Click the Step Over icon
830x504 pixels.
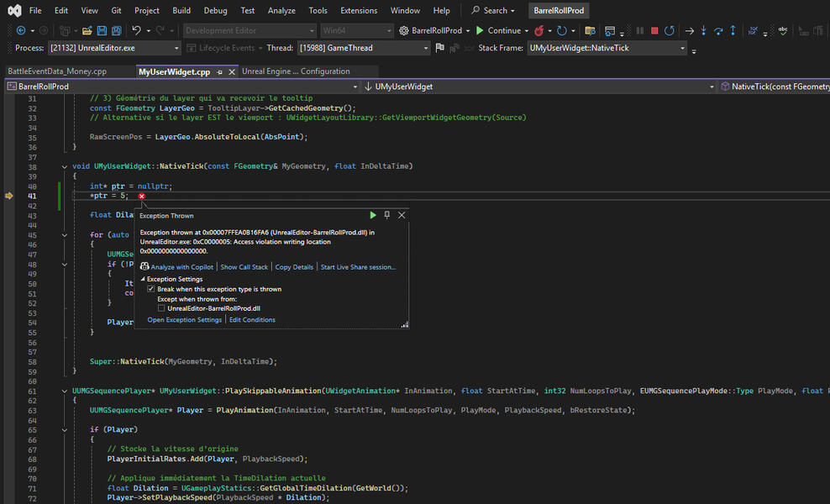click(x=718, y=30)
